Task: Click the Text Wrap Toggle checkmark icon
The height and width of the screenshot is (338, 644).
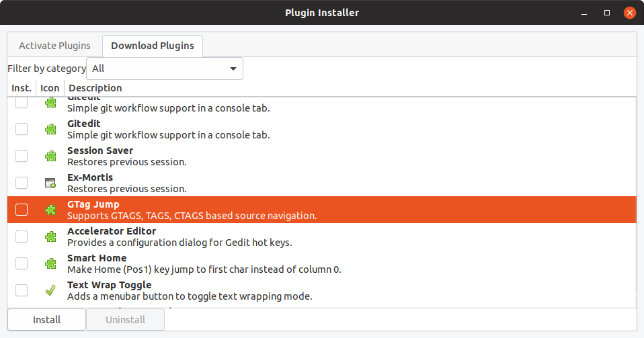Action: click(50, 290)
